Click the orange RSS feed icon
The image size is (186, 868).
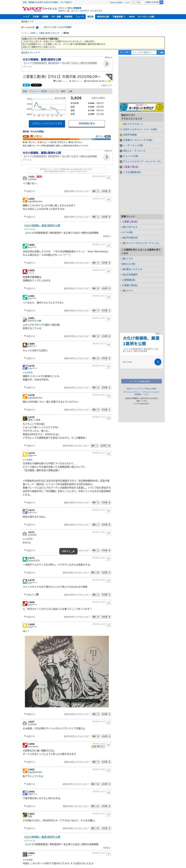point(109,81)
